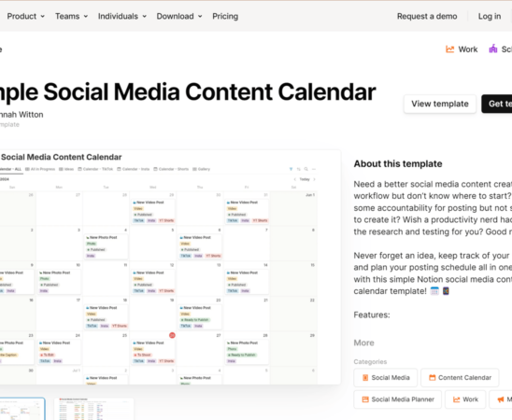Click the Request a demo link
Viewport: 512px width, 420px height.
427,16
